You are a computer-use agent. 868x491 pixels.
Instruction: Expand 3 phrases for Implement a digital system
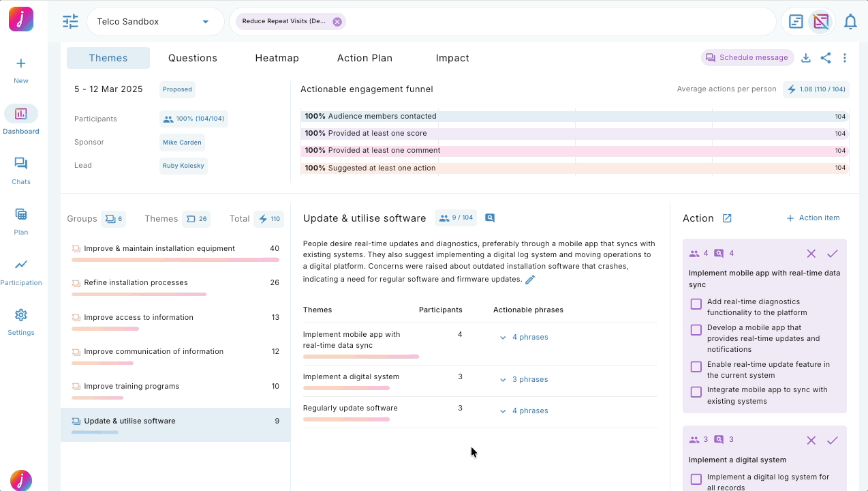[523, 379]
